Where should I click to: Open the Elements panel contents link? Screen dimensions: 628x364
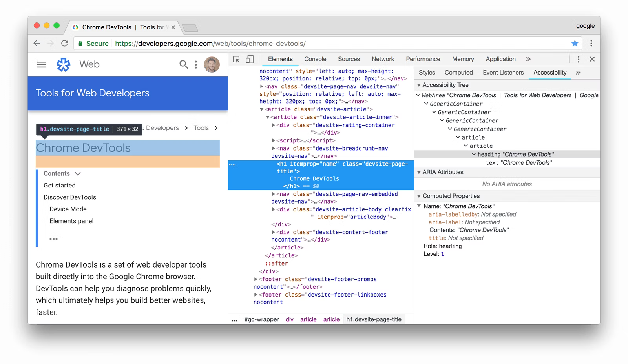coord(71,221)
